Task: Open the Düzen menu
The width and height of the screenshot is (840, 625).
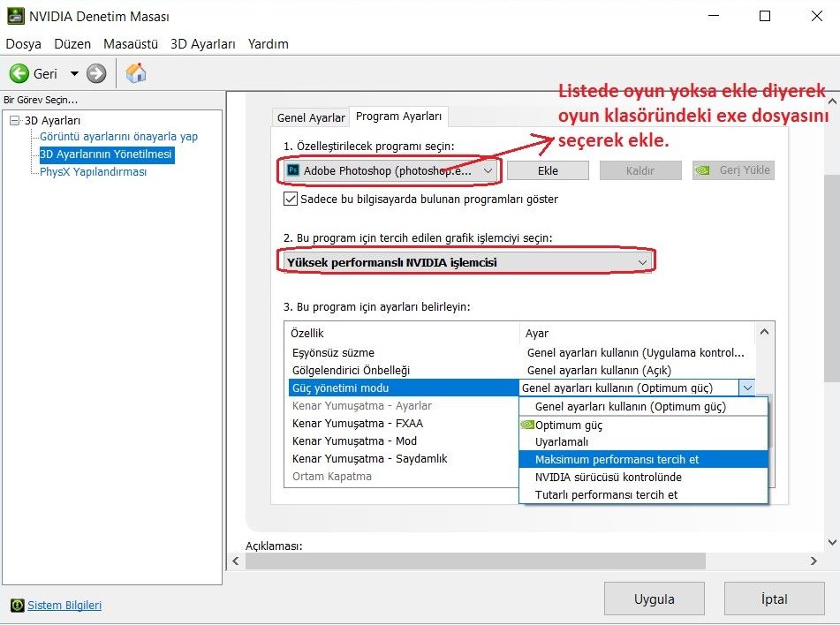Action: tap(72, 44)
